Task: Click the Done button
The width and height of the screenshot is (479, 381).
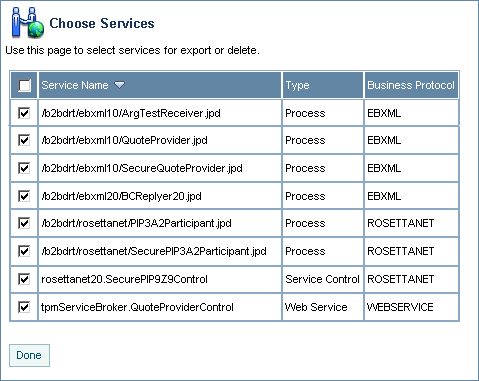Action: pos(29,355)
